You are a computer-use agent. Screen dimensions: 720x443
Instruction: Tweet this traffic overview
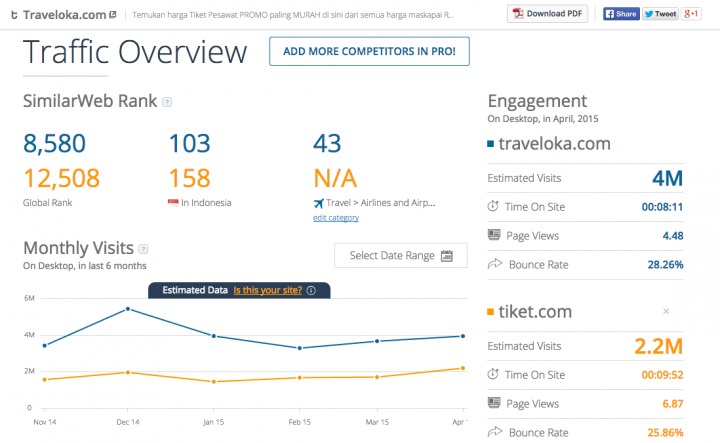pyautogui.click(x=660, y=14)
